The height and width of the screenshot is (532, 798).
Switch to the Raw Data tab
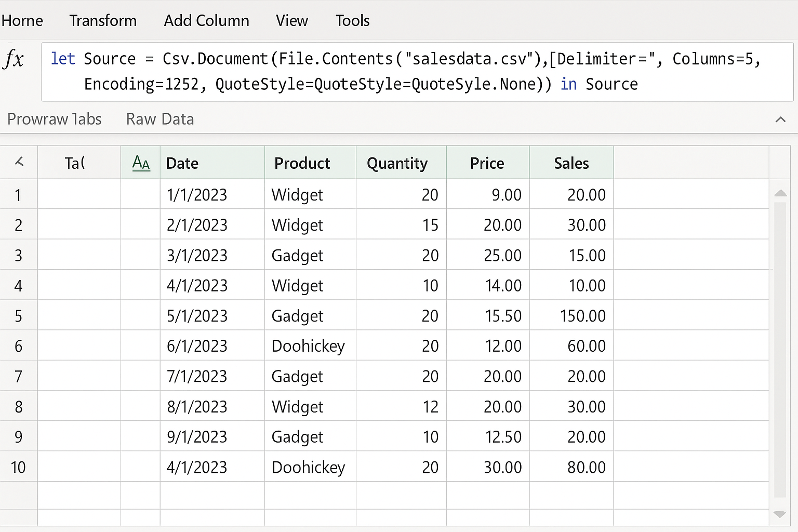point(160,119)
